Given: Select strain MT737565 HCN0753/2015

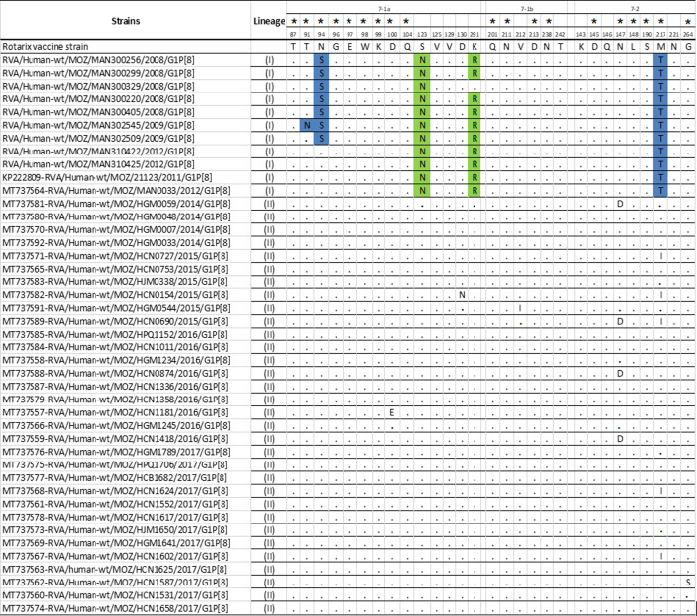Looking at the screenshot, I should [115, 269].
